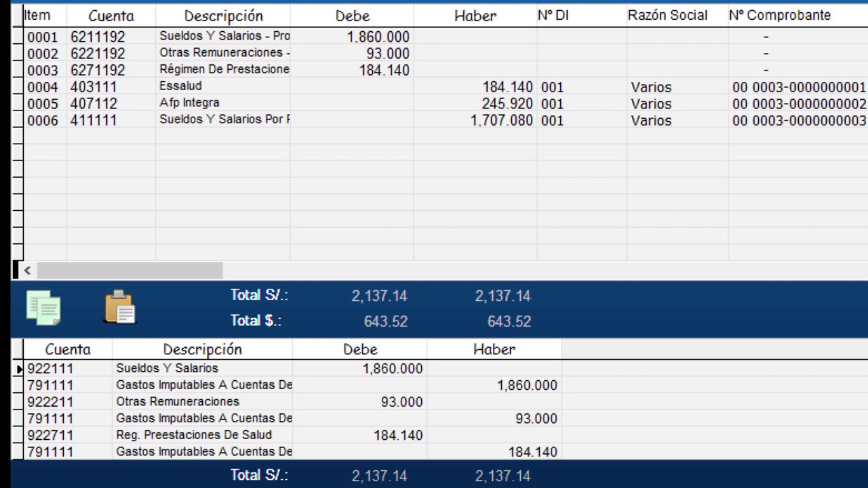This screenshot has width=868, height=488.
Task: Click the row selector for item 0006
Action: coord(18,120)
